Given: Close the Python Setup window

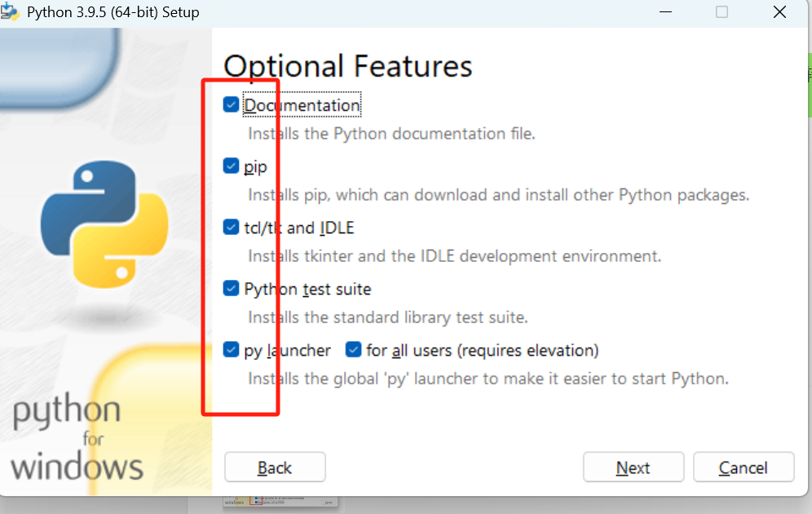Looking at the screenshot, I should click(779, 12).
